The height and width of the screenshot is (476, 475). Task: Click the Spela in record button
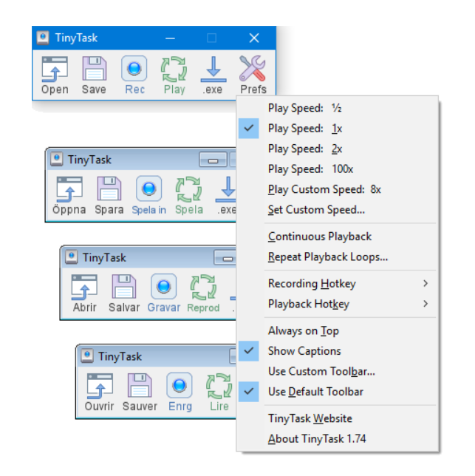[148, 188]
